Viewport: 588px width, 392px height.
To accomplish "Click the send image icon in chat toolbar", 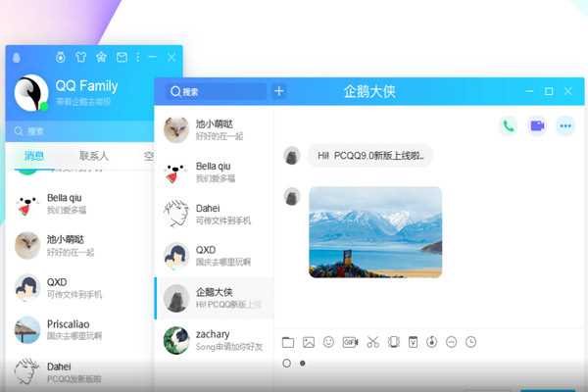I will point(309,342).
